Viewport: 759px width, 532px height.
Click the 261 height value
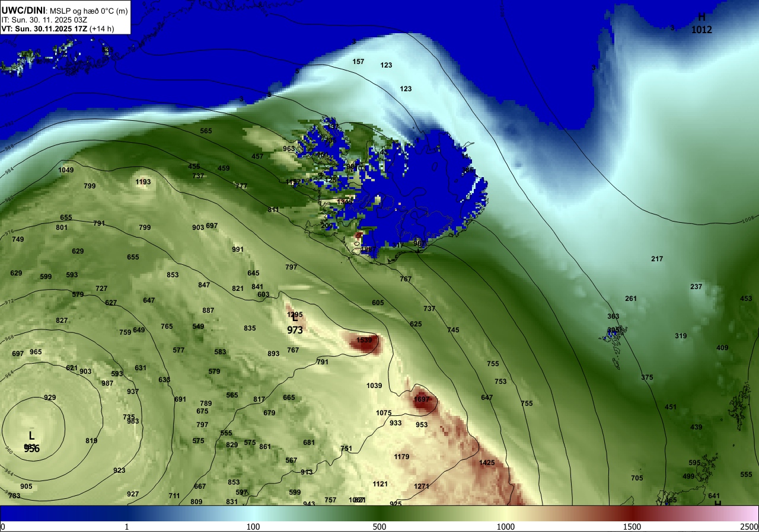631,299
